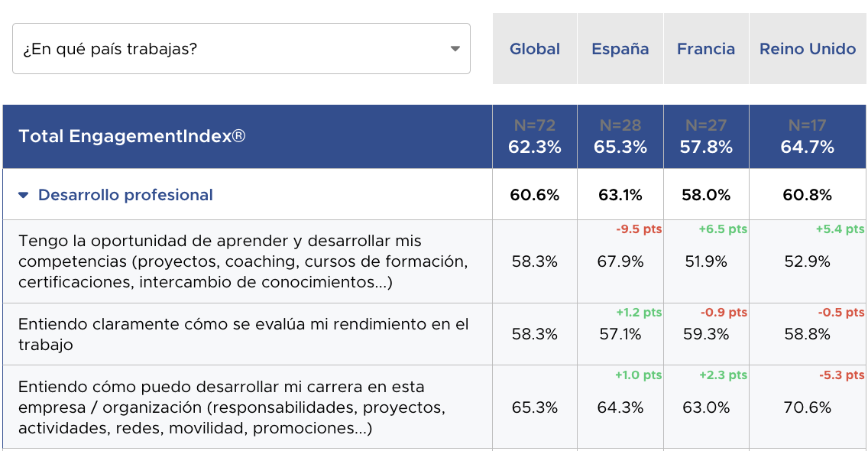868x451 pixels.
Task: Select the Francia column header
Action: (706, 49)
